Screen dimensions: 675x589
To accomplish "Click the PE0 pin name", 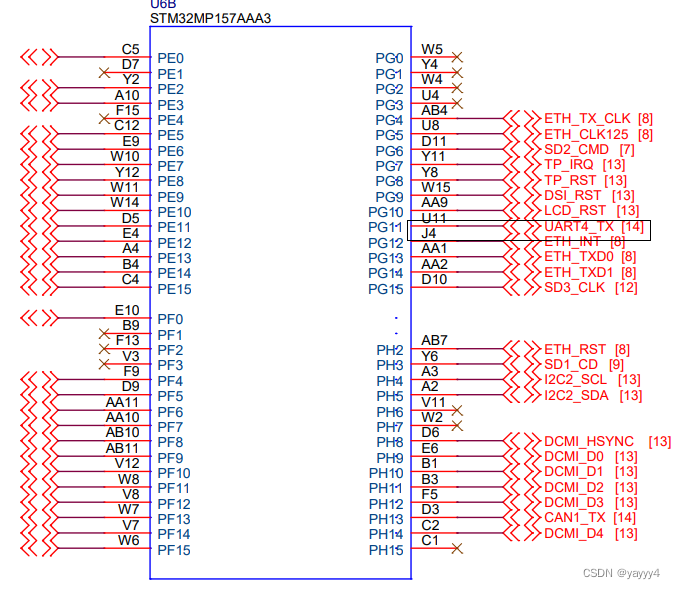I will pyautogui.click(x=170, y=59).
